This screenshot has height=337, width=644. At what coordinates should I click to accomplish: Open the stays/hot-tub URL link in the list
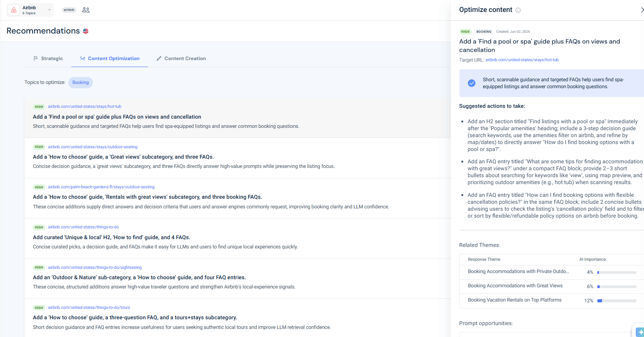(x=84, y=107)
